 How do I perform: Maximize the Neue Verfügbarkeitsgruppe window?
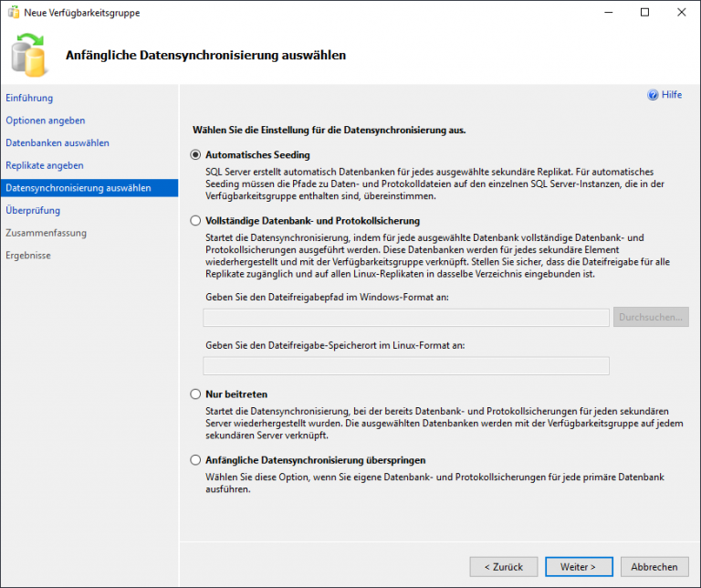pos(644,13)
